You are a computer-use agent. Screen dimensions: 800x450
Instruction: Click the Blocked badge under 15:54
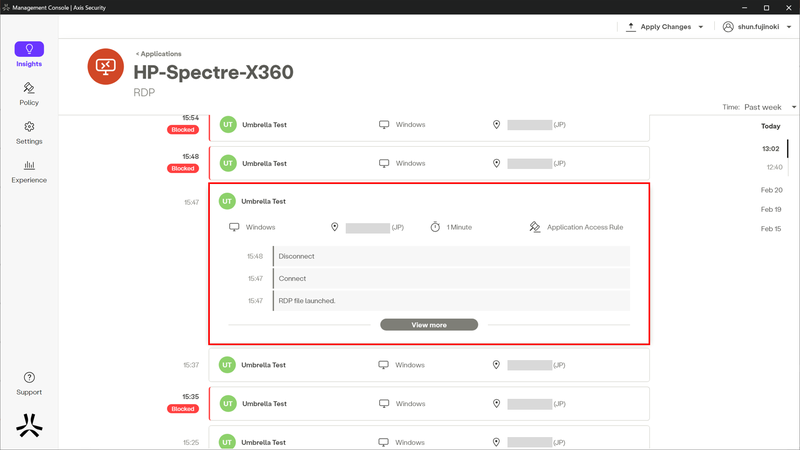tap(183, 130)
